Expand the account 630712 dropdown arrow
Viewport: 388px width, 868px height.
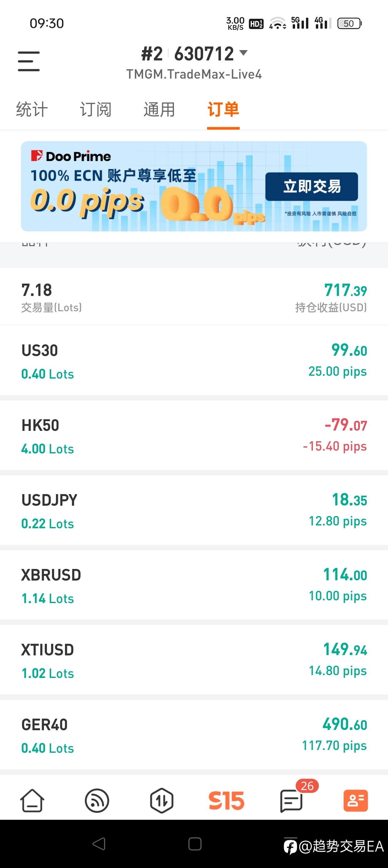click(x=243, y=53)
